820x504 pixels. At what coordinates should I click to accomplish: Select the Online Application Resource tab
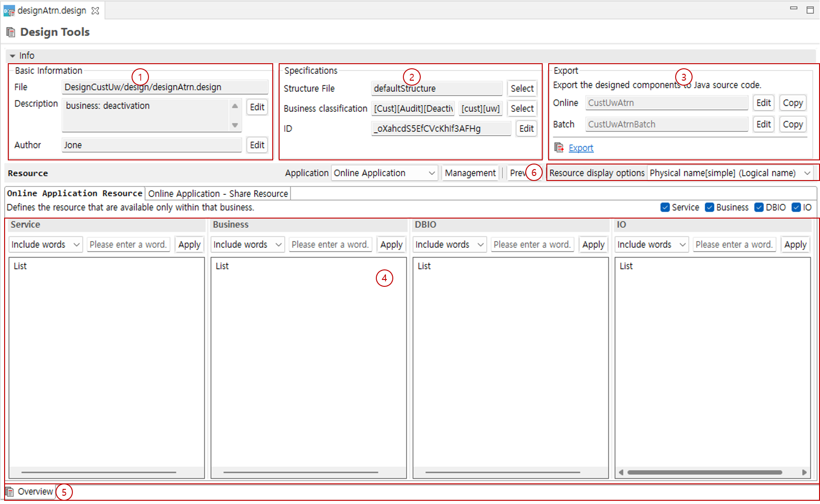[73, 193]
